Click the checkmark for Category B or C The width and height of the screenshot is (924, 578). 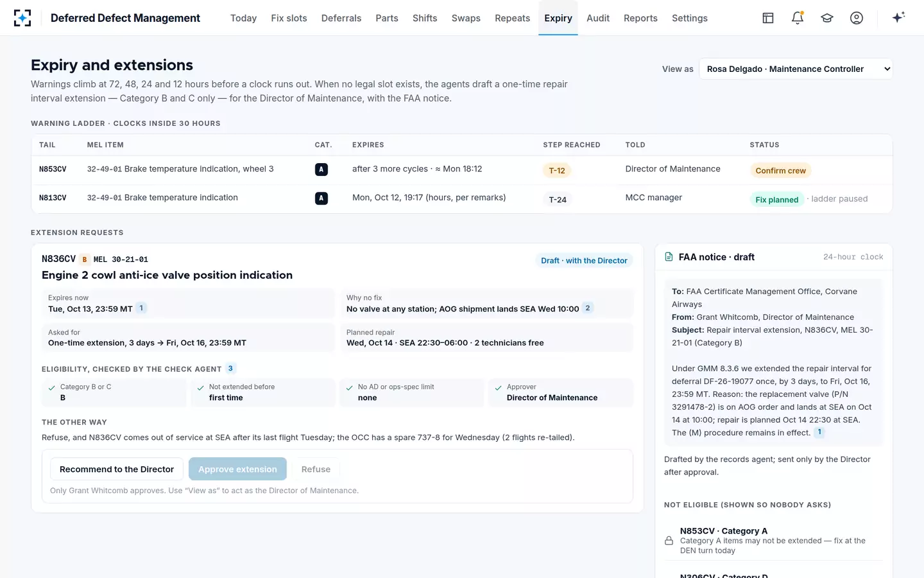pos(51,388)
